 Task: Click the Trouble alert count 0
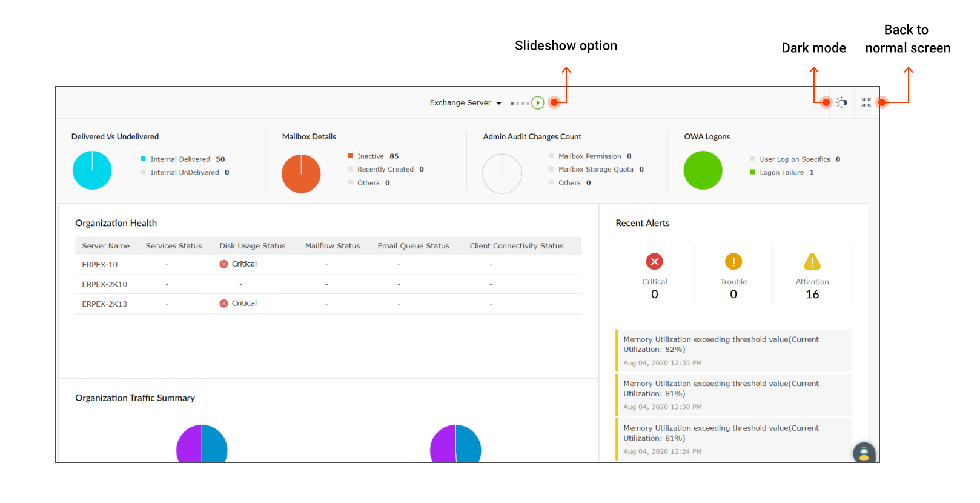click(733, 295)
